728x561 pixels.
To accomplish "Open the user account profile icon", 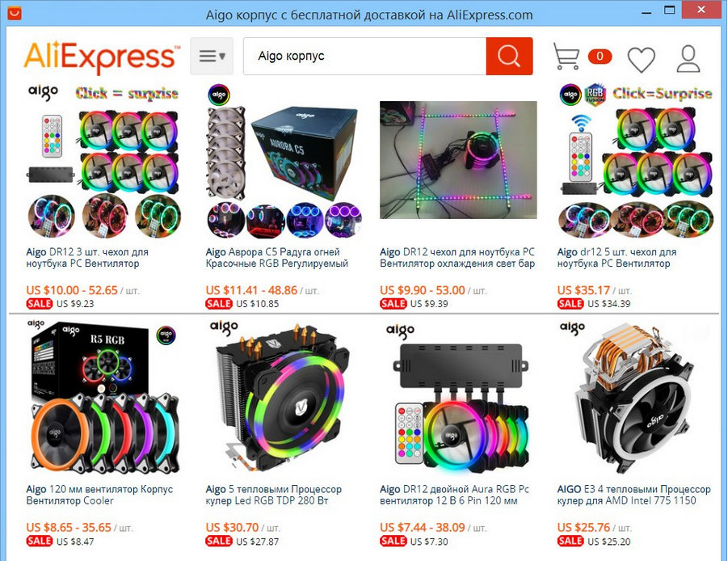I will click(x=688, y=58).
